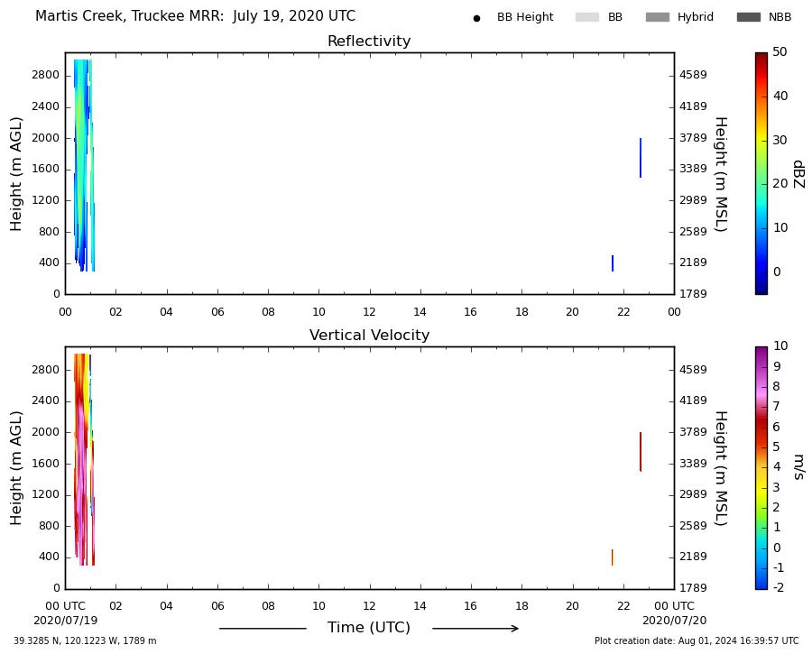Click the dark red velocity streak near 22:40
812x654 pixels.
pos(641,452)
